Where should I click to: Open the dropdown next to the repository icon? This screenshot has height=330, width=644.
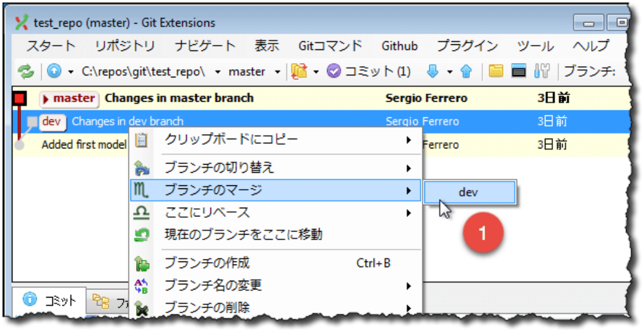pyautogui.click(x=71, y=72)
